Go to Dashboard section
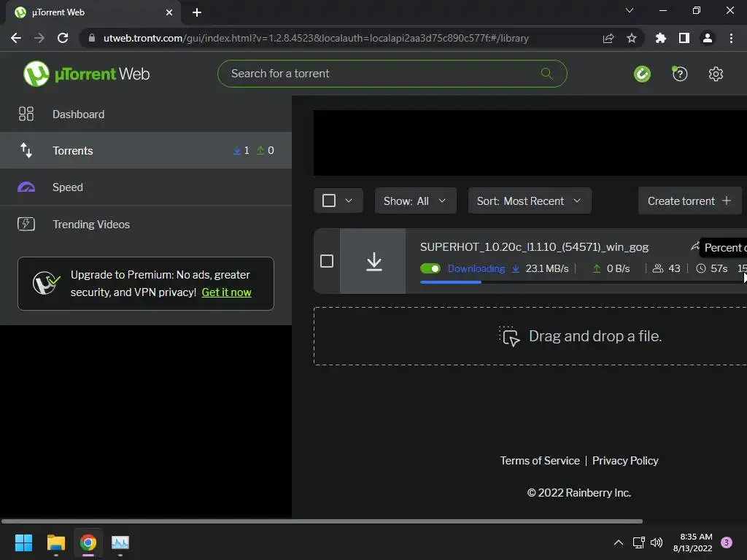747x560 pixels. [146, 114]
